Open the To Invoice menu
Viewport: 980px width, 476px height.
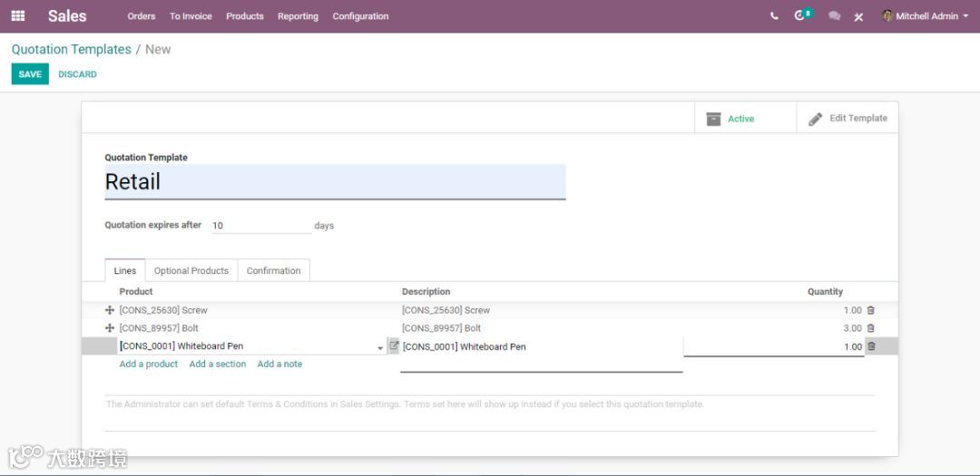[191, 16]
